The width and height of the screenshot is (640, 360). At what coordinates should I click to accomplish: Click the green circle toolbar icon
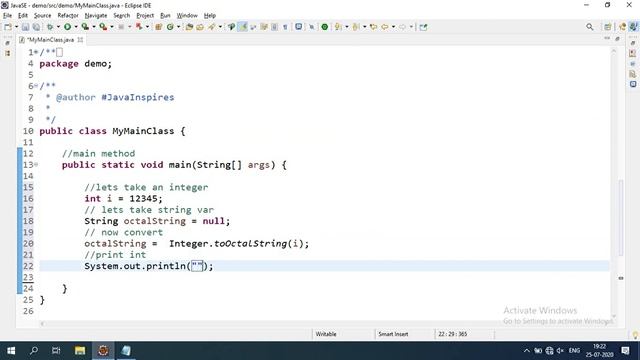coord(324,27)
